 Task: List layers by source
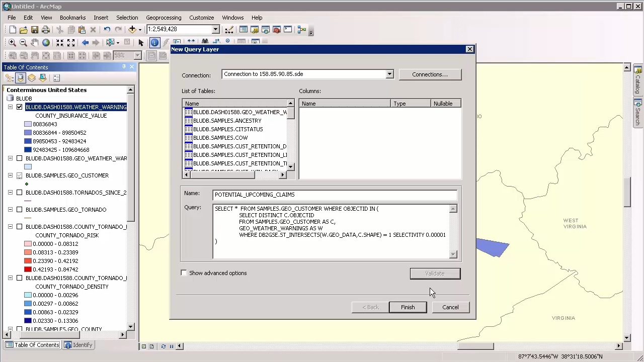[x=21, y=78]
